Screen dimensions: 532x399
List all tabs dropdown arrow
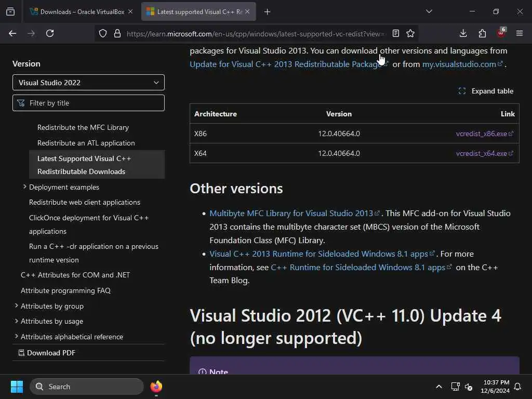tap(429, 11)
